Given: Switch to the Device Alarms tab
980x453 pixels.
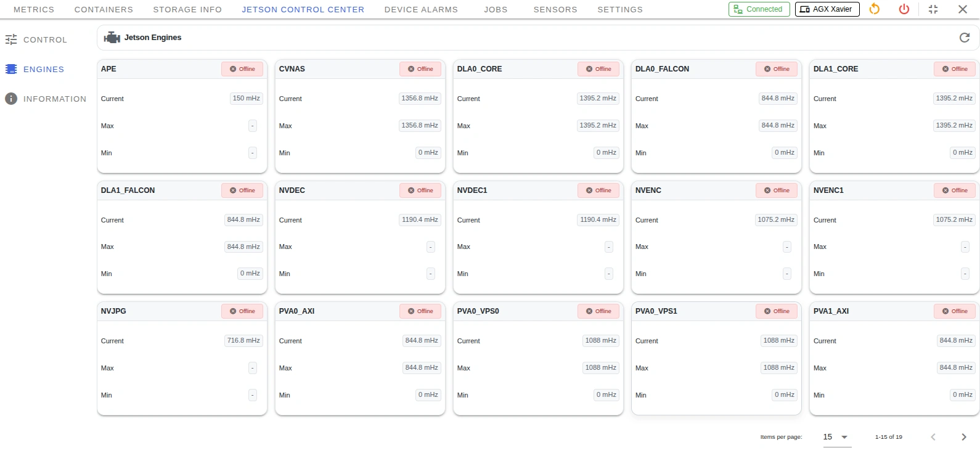Looking at the screenshot, I should (421, 9).
